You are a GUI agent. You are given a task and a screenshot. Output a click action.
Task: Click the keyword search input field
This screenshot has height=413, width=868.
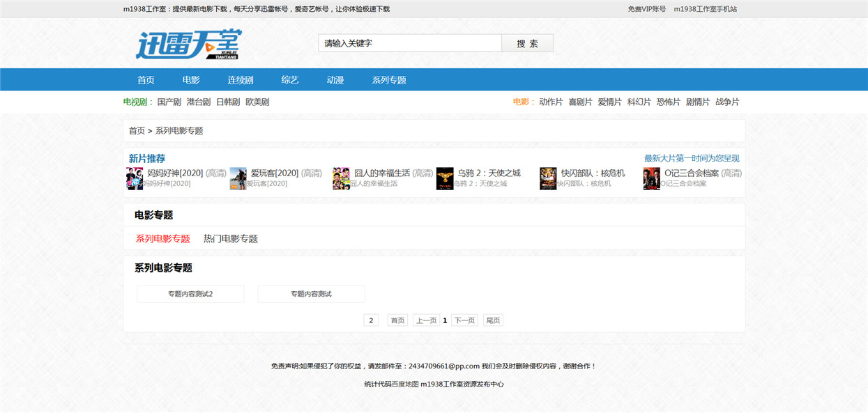[410, 43]
